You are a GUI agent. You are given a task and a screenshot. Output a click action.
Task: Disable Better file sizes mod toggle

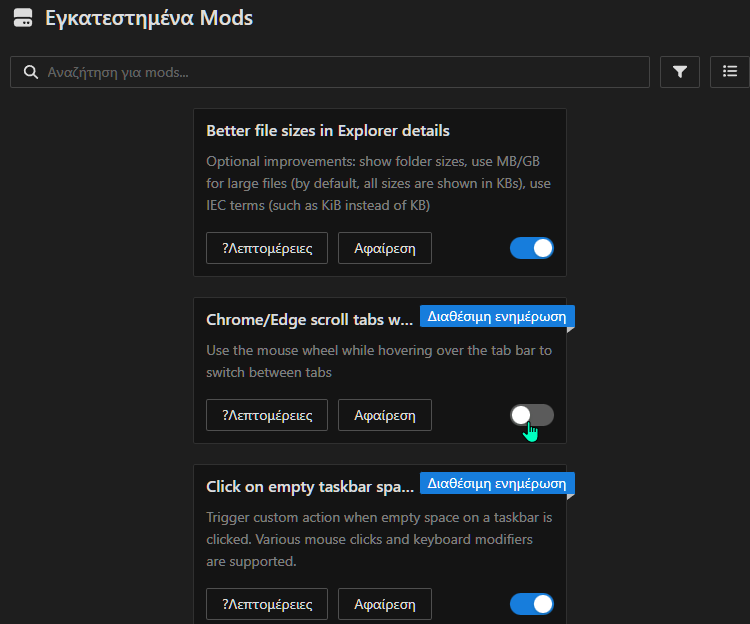click(x=532, y=248)
